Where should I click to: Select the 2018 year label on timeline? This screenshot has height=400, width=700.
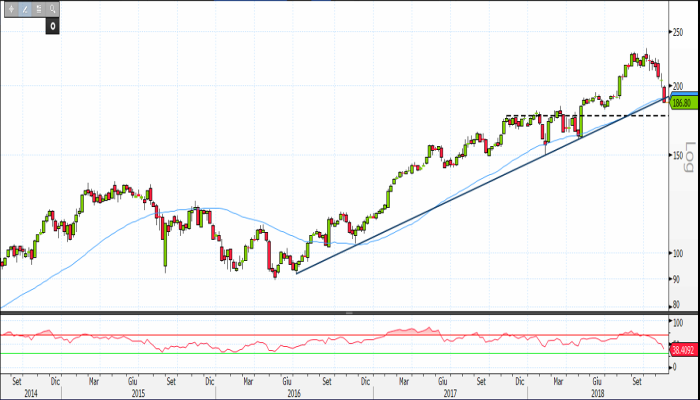point(598,394)
